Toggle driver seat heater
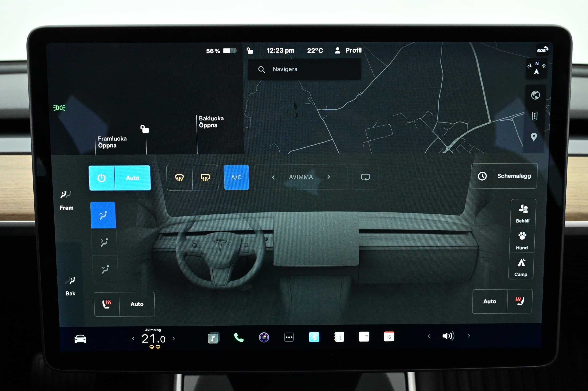 (x=107, y=304)
